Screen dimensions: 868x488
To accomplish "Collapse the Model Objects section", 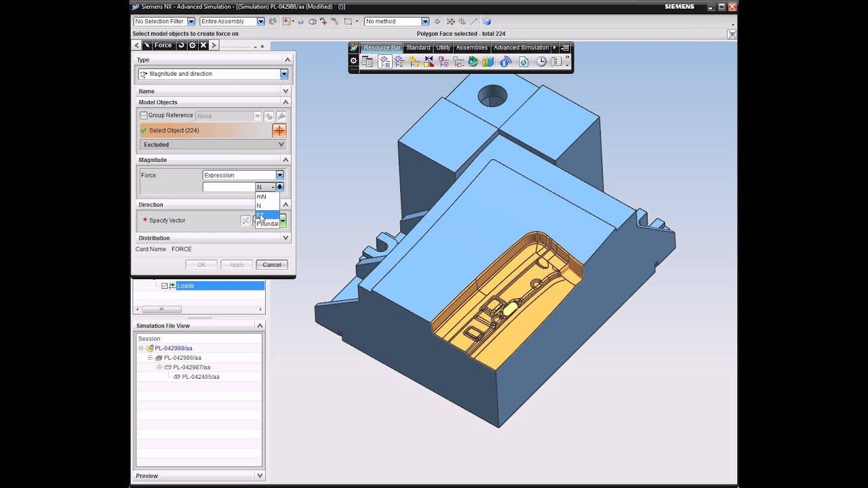I will coord(285,102).
